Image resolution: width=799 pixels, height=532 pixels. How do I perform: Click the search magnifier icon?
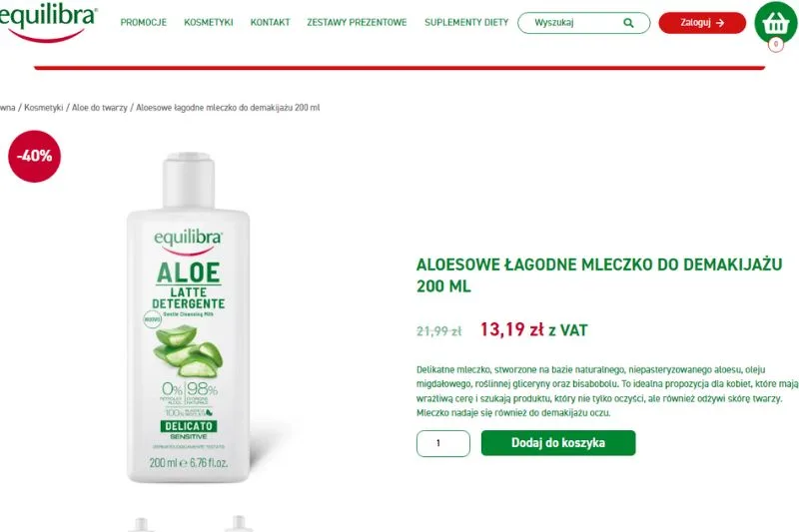click(x=628, y=23)
